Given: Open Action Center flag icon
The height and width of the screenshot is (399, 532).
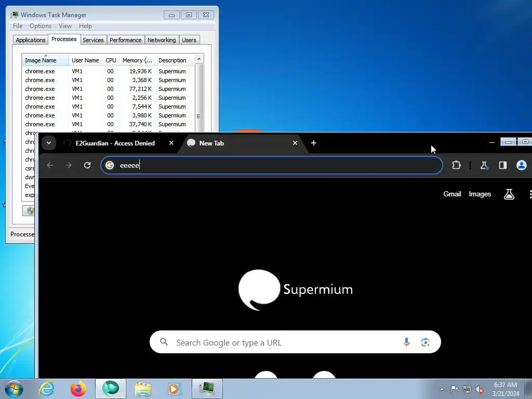Looking at the screenshot, I should [x=454, y=389].
